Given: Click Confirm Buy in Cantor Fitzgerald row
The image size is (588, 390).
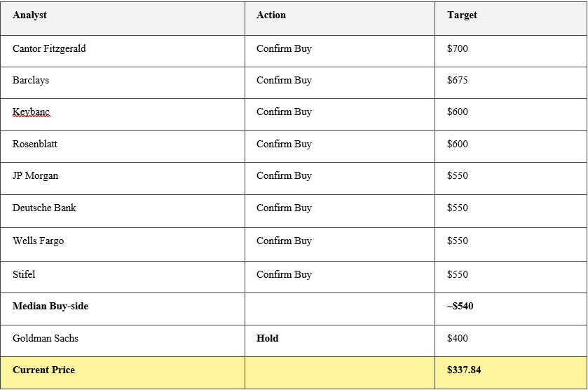Looking at the screenshot, I should (285, 49).
